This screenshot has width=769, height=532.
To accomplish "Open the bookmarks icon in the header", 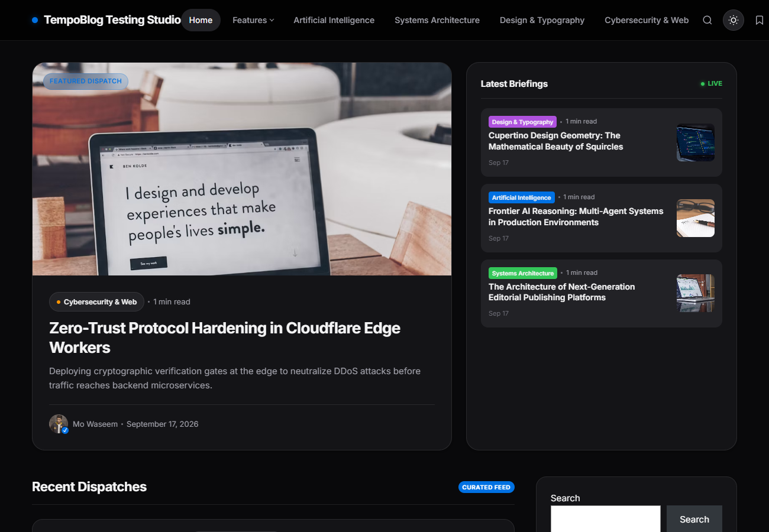I will [x=760, y=20].
